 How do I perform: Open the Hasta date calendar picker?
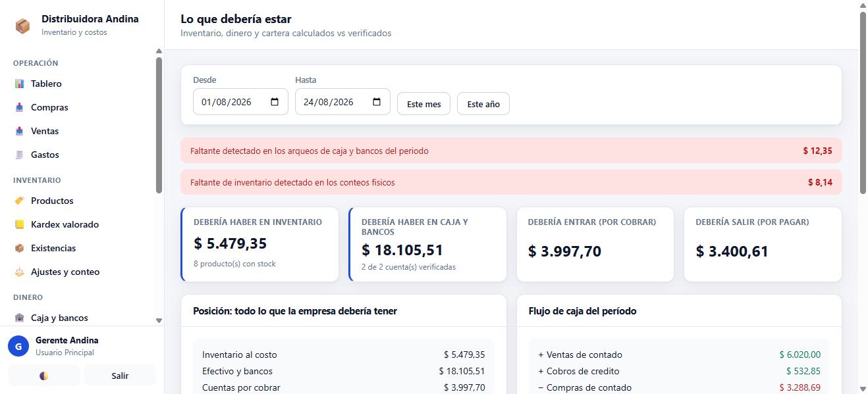(377, 102)
